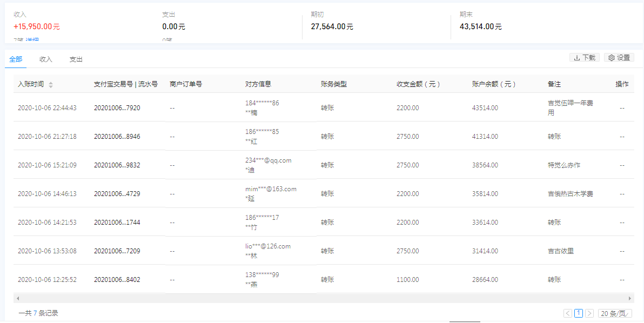Viewport: 644px width, 323px height.
Task: Select the row dated 2020-10-06 15:21:09
Action: click(47, 165)
